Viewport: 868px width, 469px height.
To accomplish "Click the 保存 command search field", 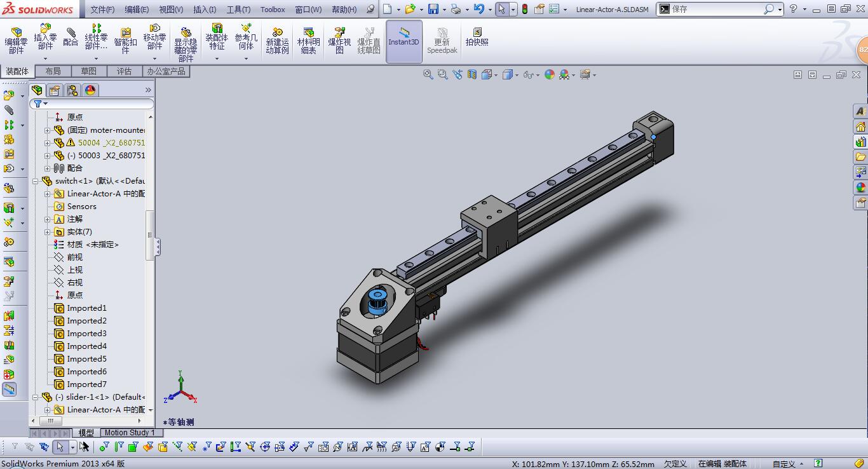I will click(x=719, y=9).
